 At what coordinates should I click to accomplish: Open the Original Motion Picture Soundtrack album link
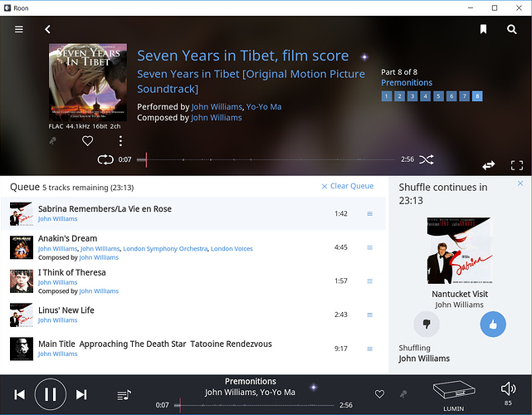(x=251, y=81)
